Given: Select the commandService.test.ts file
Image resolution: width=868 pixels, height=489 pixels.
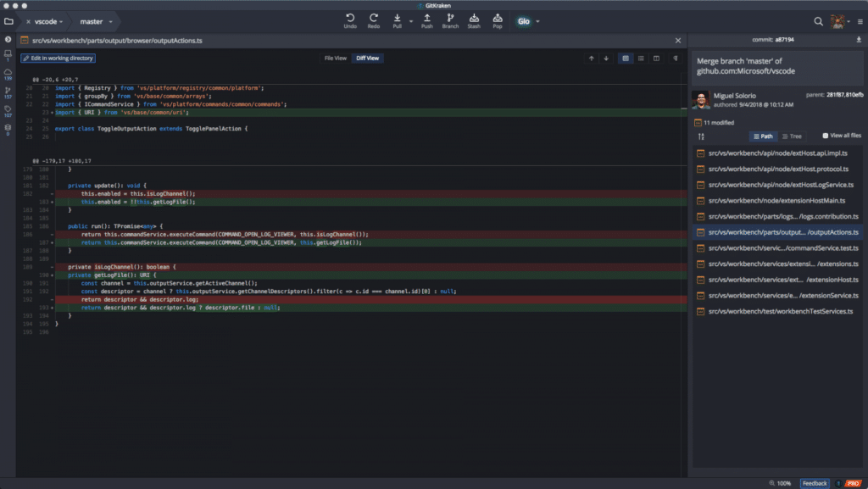Looking at the screenshot, I should coord(778,248).
